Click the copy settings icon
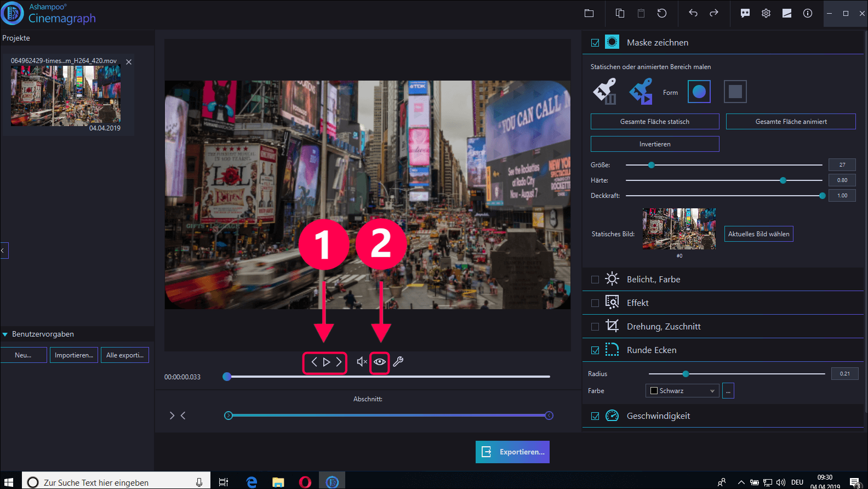The image size is (868, 489). pyautogui.click(x=620, y=13)
